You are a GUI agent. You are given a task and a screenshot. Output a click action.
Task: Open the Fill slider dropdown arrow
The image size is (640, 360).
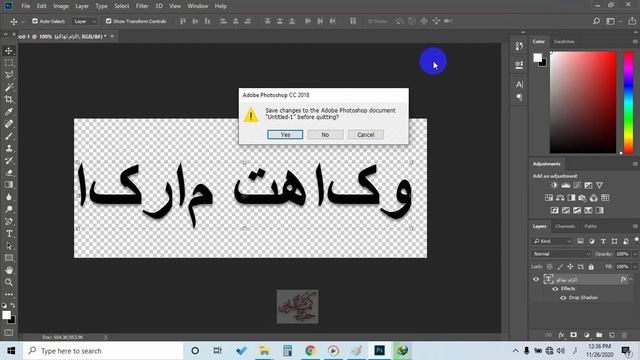(x=635, y=267)
